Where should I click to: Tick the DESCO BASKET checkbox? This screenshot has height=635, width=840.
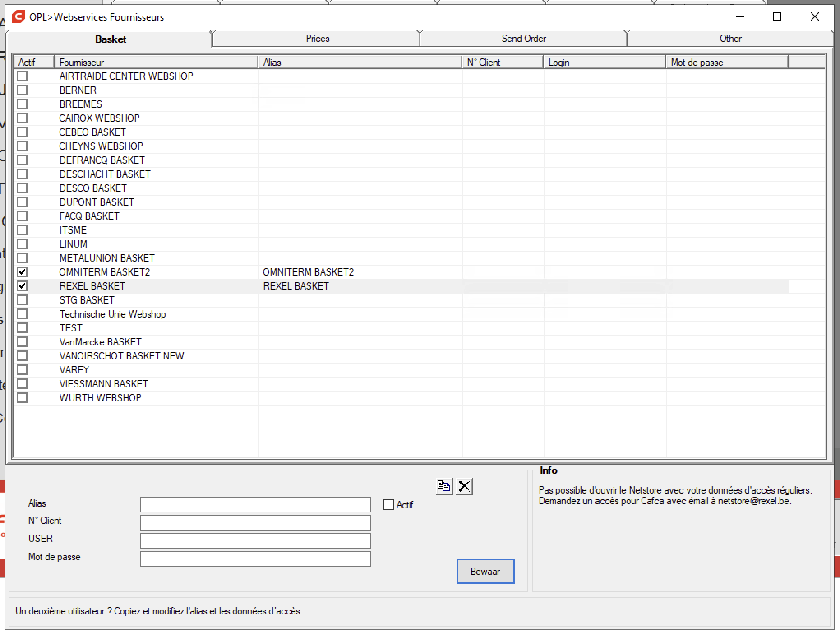[x=22, y=188]
